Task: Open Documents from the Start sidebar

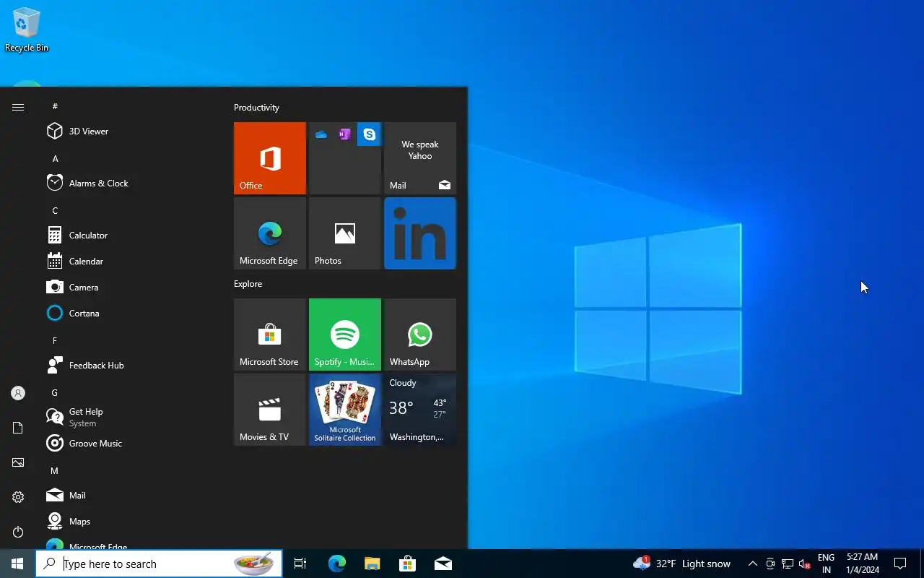Action: tap(18, 428)
